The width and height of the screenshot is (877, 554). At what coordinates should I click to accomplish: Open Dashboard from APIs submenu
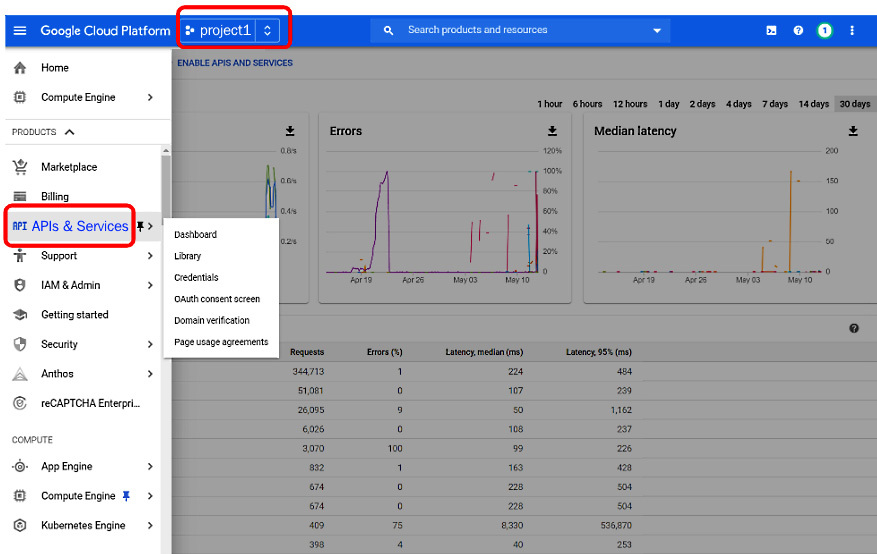(x=195, y=235)
